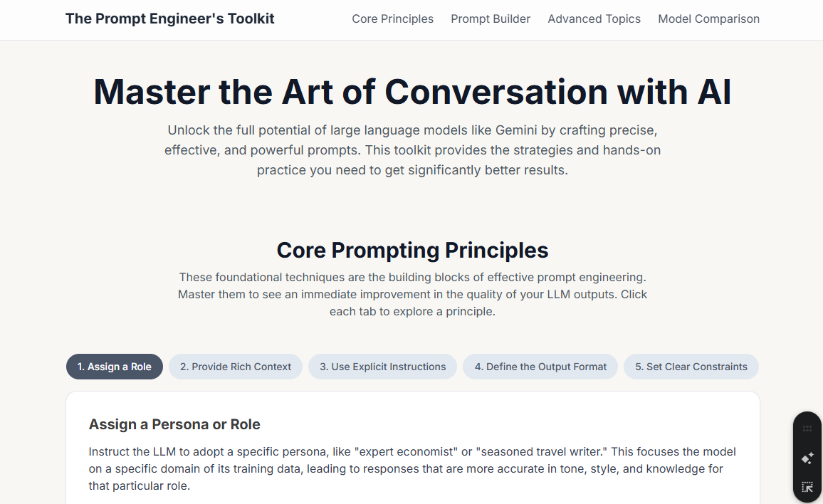Screen dimensions: 823x504
Task: Click the "foundational techniques" intro paragraph
Action: pyautogui.click(x=412, y=294)
